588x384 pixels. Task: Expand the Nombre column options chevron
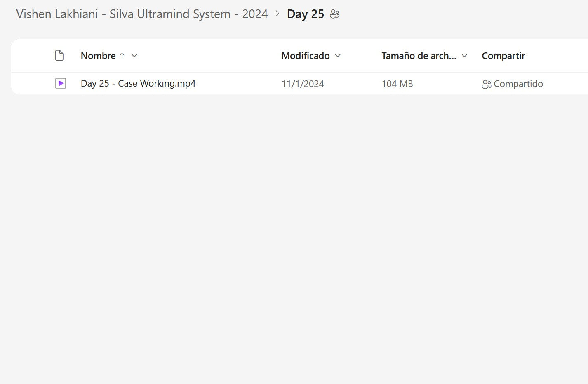coord(134,56)
